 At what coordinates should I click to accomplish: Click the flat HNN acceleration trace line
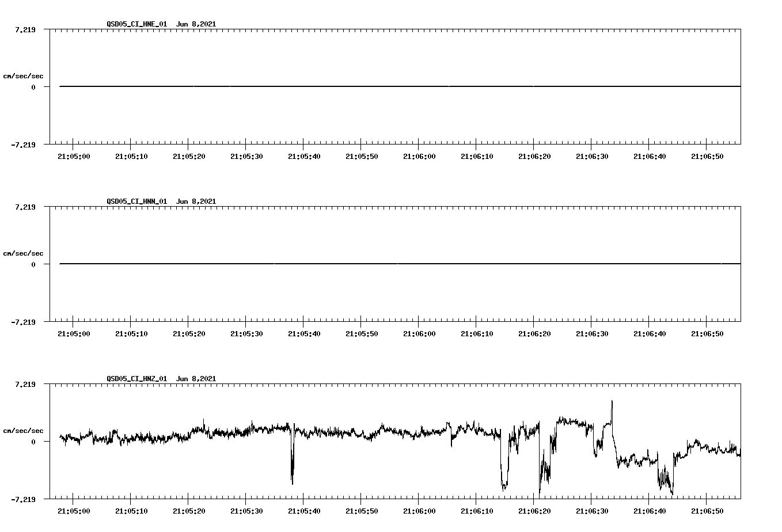click(400, 264)
